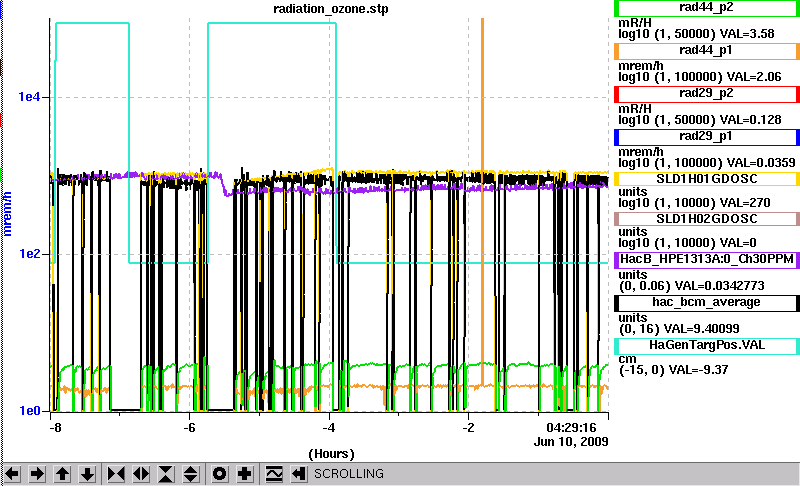This screenshot has height=486, width=800.
Task: Click the VAL=0 reading for SLD1H02GDOSC
Action: tap(738, 243)
